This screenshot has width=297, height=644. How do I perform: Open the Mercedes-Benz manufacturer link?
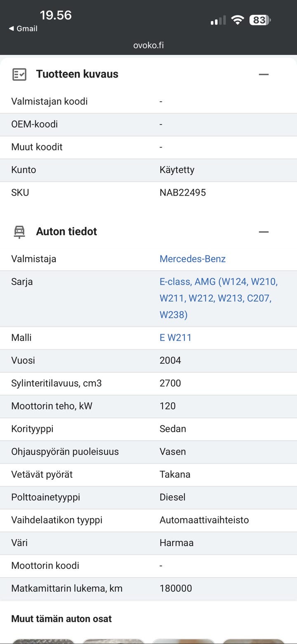click(x=193, y=259)
